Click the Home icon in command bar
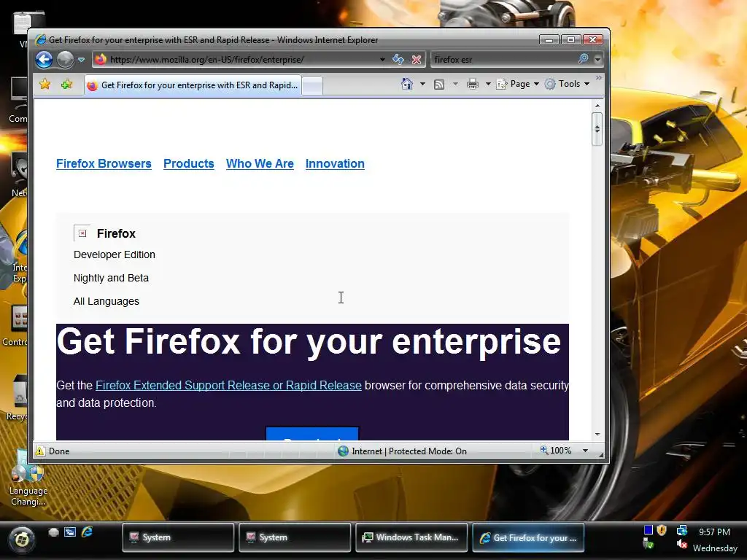747x560 pixels. tap(406, 84)
